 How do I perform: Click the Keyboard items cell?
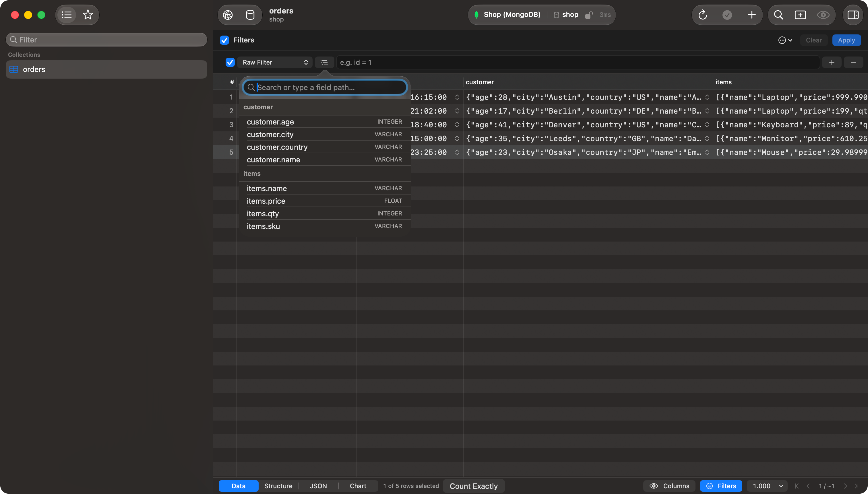790,125
